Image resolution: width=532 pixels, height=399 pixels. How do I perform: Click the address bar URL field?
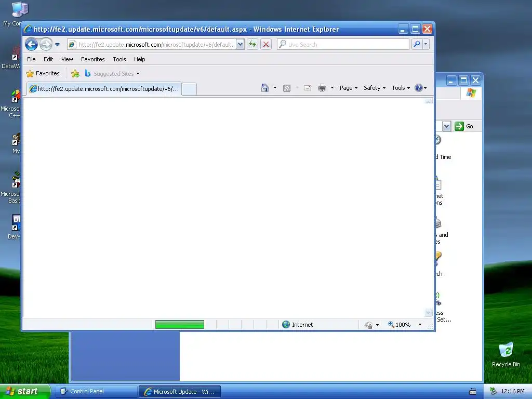[151, 45]
